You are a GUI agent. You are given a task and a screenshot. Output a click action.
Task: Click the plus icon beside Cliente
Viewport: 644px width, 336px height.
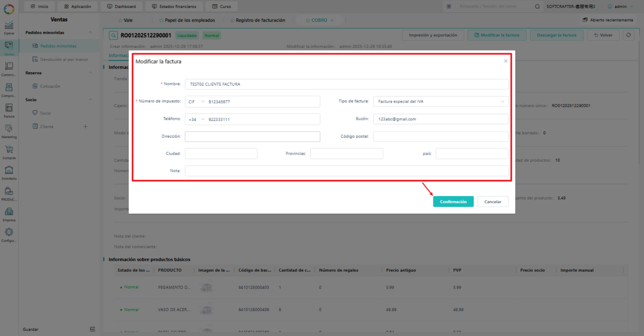[x=85, y=126]
